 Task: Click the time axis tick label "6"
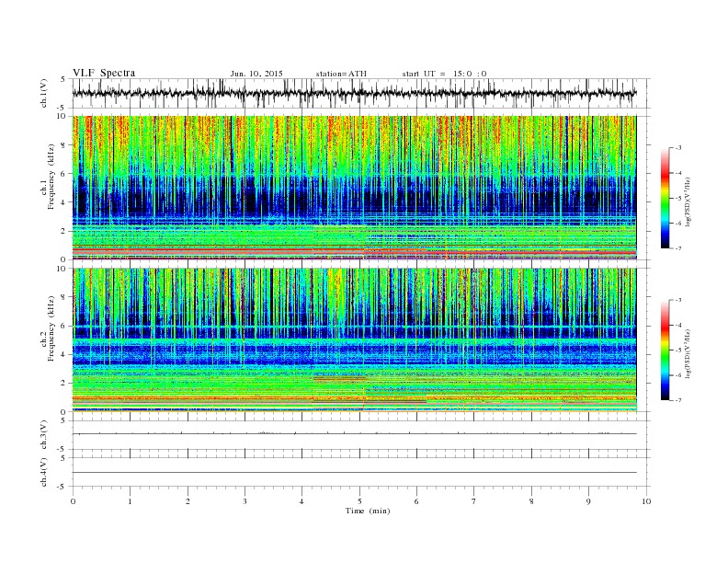pos(416,501)
